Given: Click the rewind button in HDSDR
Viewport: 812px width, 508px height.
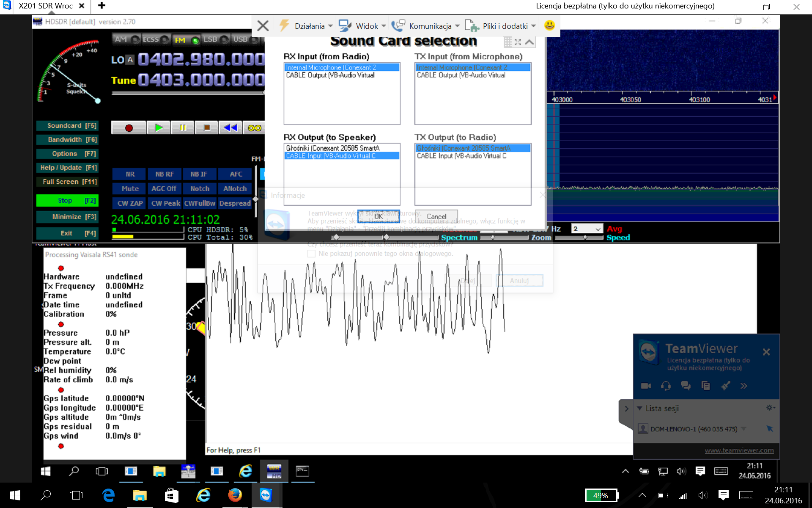Looking at the screenshot, I should click(x=230, y=128).
